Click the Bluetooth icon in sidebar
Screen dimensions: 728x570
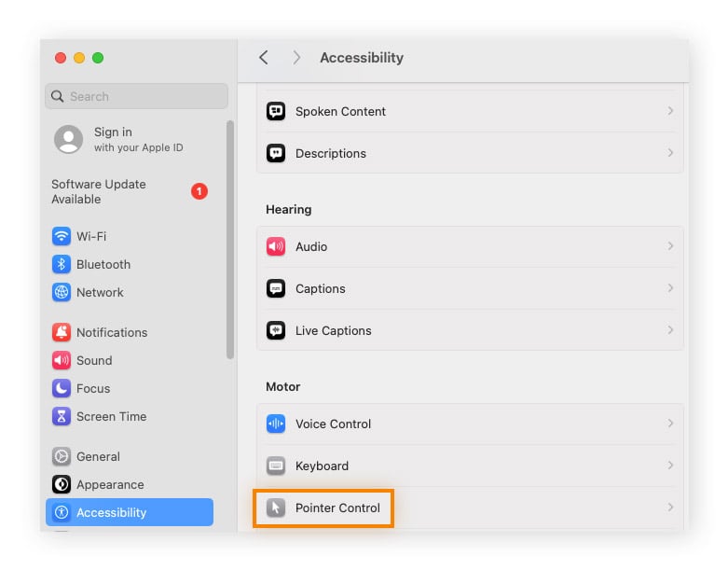point(62,264)
